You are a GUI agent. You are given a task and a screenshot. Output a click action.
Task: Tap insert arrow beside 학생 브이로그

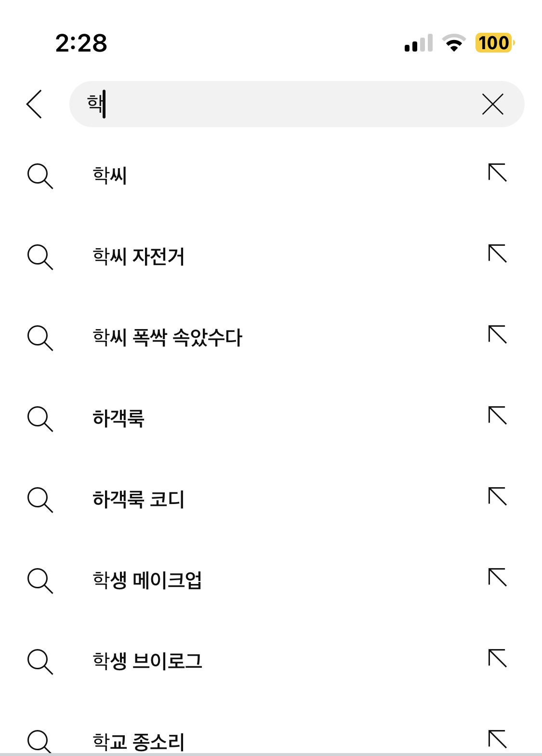tap(498, 658)
